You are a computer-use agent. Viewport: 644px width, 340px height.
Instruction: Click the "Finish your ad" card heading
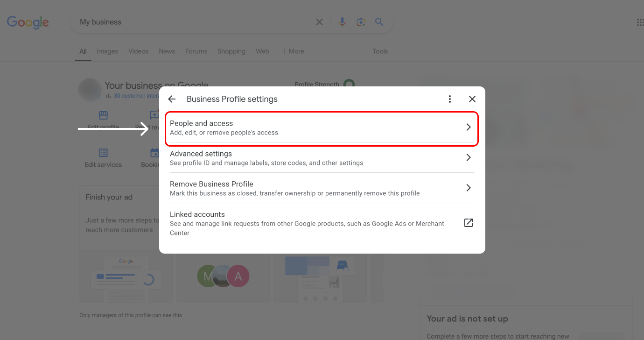coord(109,197)
